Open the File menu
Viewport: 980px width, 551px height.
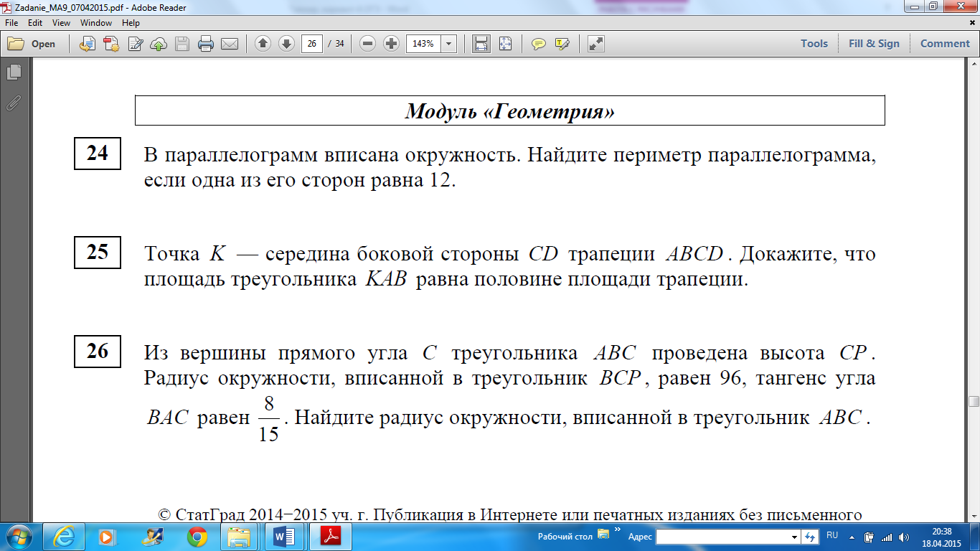click(x=12, y=23)
